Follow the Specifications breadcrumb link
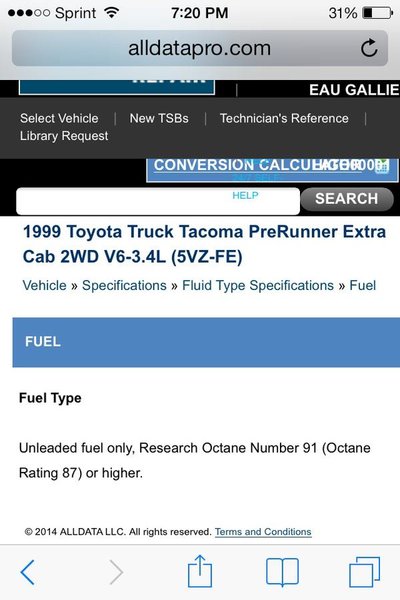The height and width of the screenshot is (600, 400). click(x=124, y=285)
